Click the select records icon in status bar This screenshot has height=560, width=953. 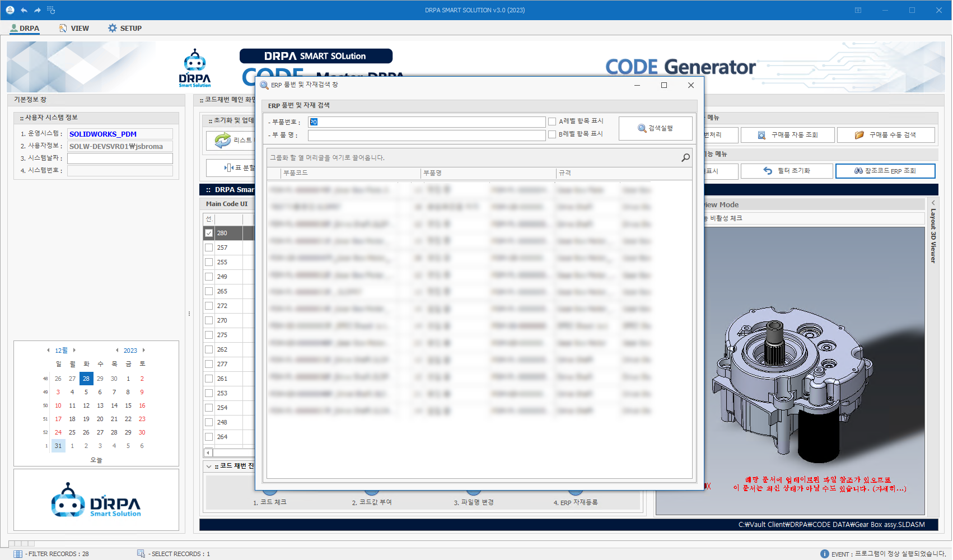click(141, 554)
